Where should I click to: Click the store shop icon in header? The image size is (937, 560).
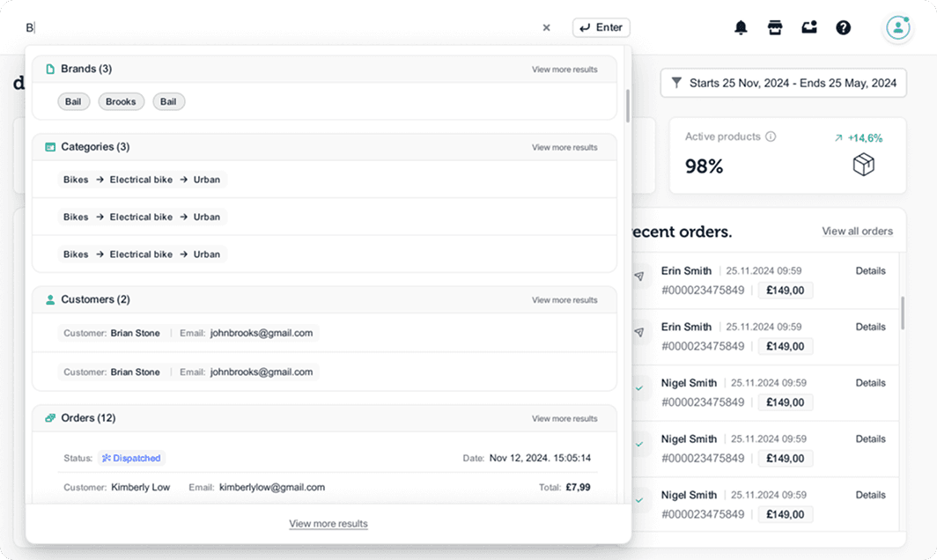point(775,27)
